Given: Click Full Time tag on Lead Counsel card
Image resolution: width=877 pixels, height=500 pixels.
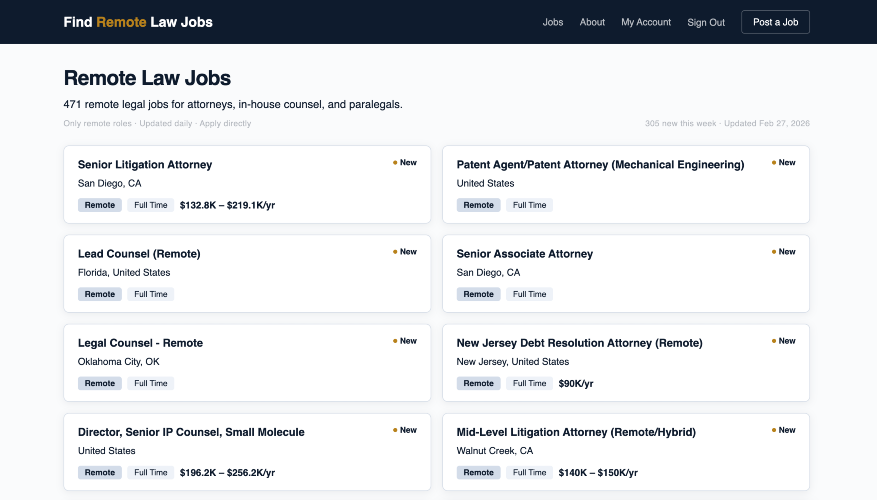Looking at the screenshot, I should click(151, 294).
